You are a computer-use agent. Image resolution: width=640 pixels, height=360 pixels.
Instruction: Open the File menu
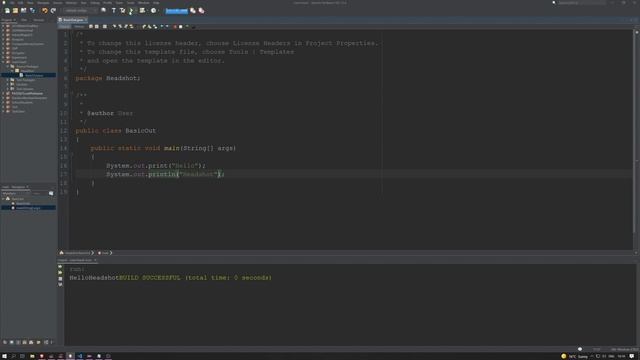click(x=12, y=2)
